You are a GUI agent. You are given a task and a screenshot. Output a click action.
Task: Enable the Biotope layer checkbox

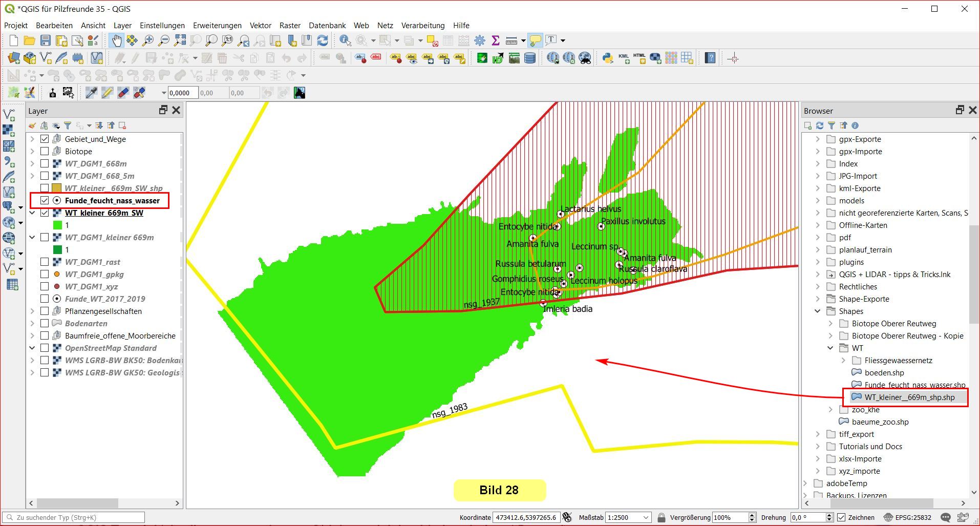point(45,152)
